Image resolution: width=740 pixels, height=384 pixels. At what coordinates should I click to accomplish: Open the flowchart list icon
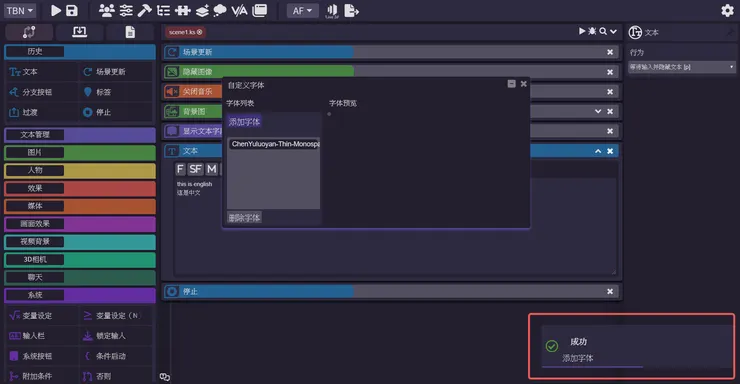tap(163, 10)
